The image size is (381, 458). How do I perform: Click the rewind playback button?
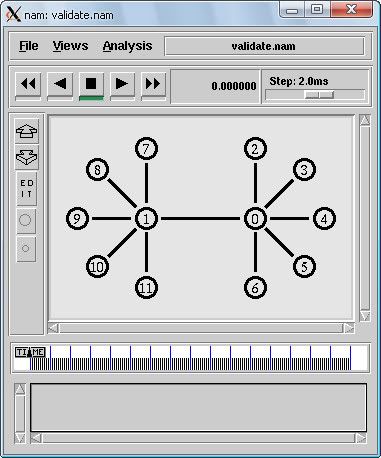(28, 84)
